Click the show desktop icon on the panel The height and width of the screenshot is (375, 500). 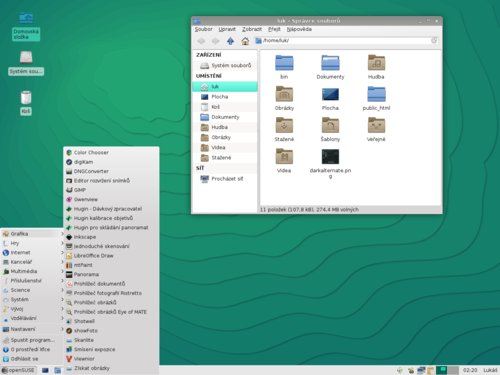pos(45,370)
